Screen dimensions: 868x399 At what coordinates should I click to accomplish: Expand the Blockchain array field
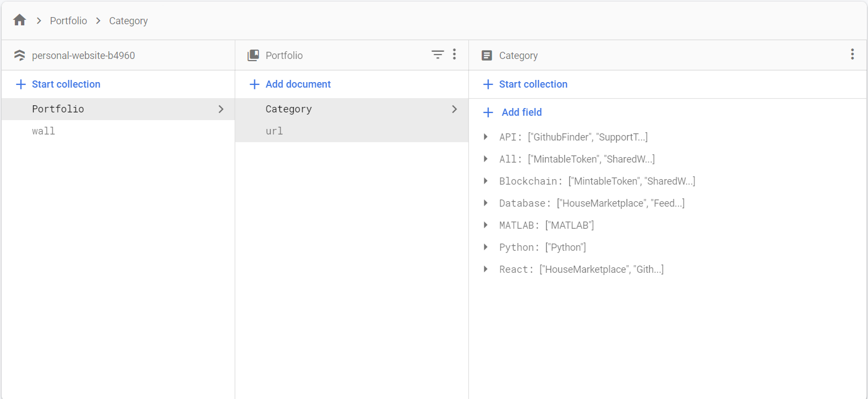(x=486, y=181)
